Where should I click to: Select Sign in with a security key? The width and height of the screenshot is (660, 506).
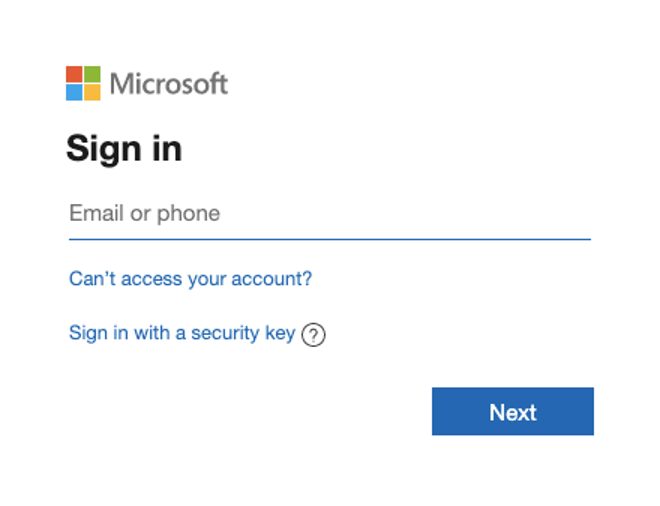[x=182, y=333]
